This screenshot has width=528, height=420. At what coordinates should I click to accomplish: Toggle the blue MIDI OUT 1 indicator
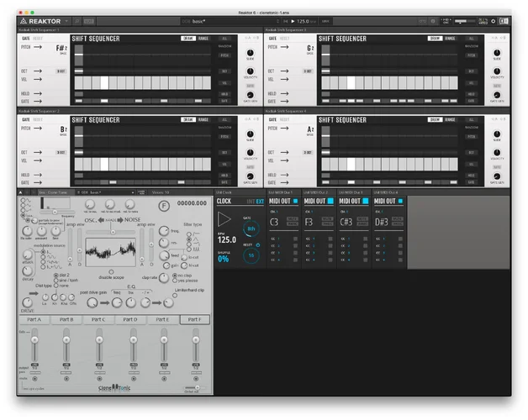pyautogui.click(x=295, y=202)
